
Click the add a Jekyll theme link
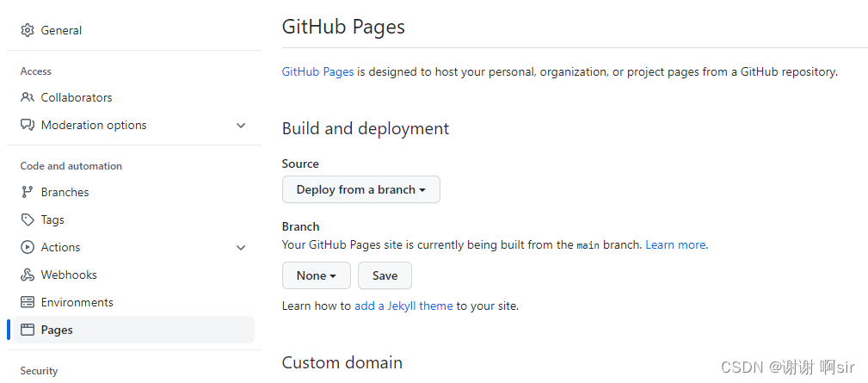click(403, 306)
